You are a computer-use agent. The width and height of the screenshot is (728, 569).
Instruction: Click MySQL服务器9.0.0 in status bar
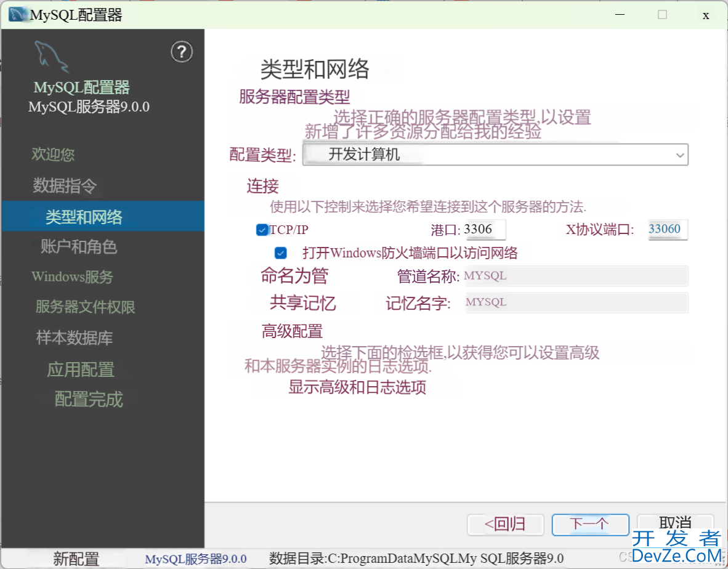tap(195, 559)
